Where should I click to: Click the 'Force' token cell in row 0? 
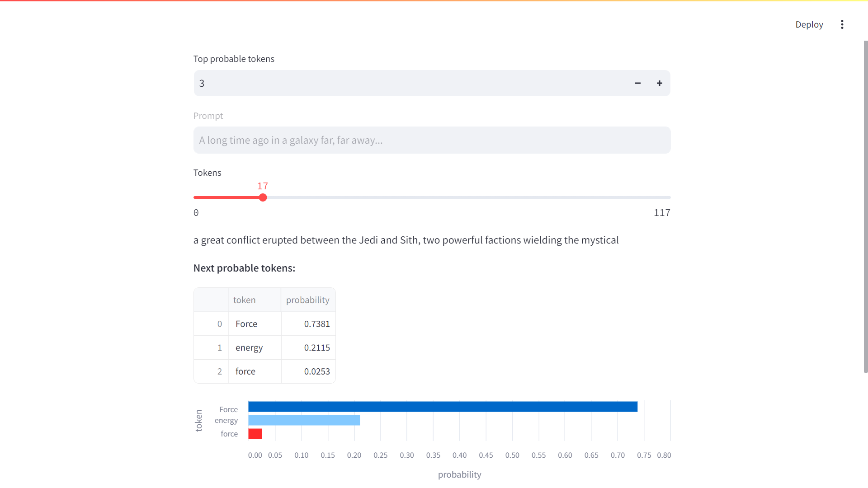pos(255,324)
